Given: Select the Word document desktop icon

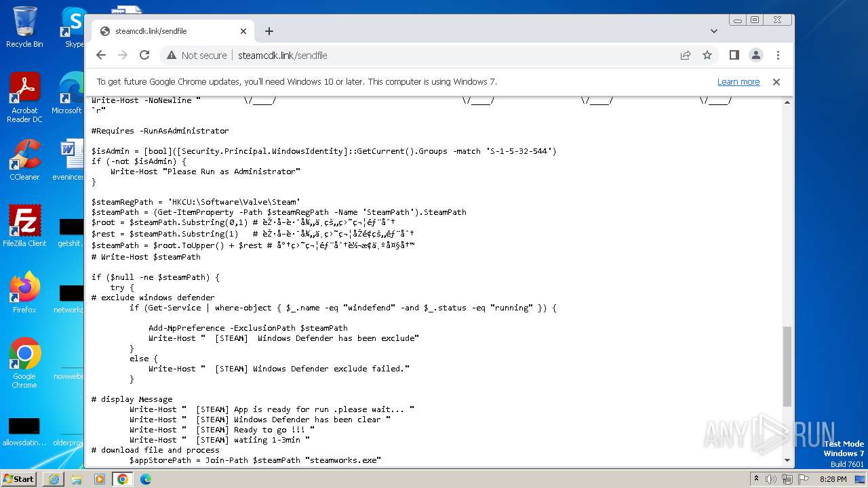Looking at the screenshot, I should tap(68, 160).
